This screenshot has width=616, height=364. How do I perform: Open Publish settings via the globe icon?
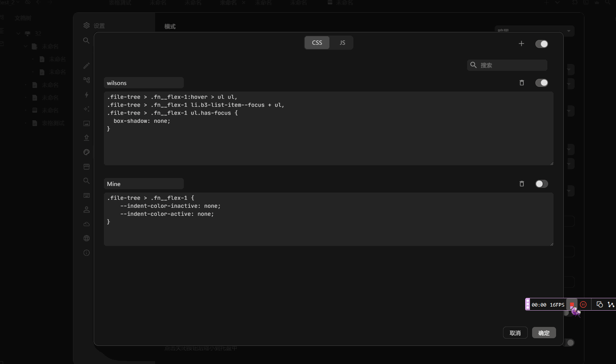click(86, 238)
